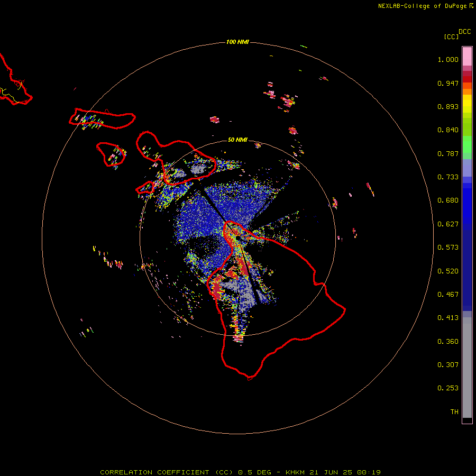Click the 1.000 scale value
The width and height of the screenshot is (476, 476).
coord(448,59)
